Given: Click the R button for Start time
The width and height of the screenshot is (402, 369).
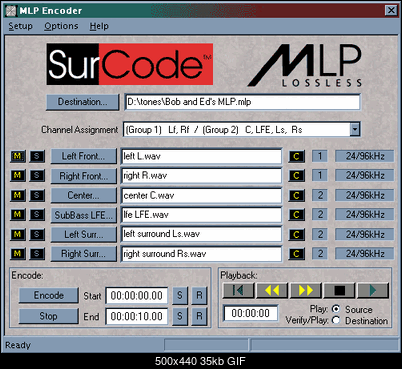Looking at the screenshot, I should tap(199, 295).
